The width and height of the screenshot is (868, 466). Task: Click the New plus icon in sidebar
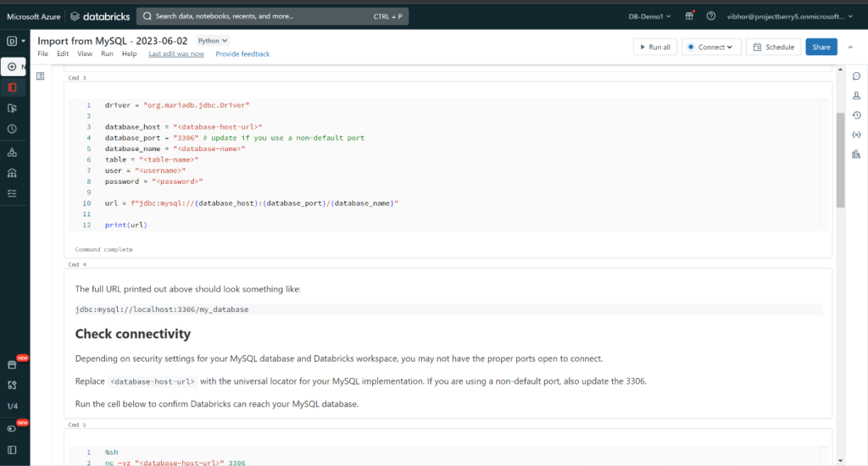tap(12, 66)
